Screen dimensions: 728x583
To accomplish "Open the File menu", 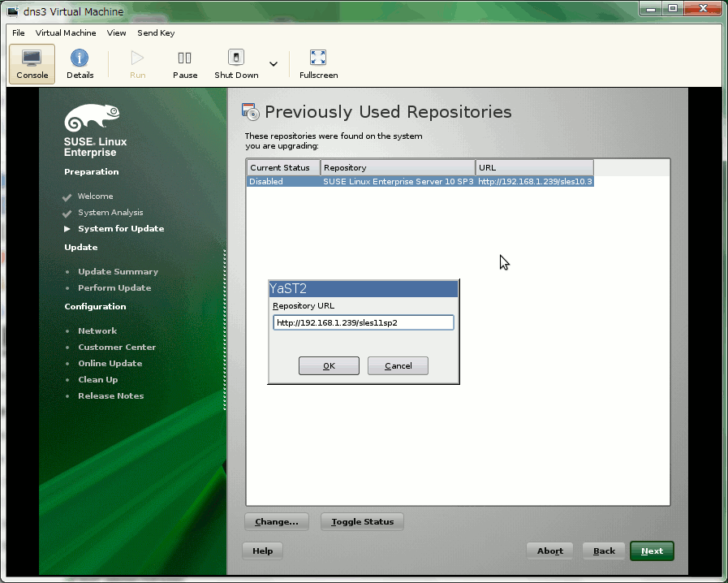I will pyautogui.click(x=19, y=33).
